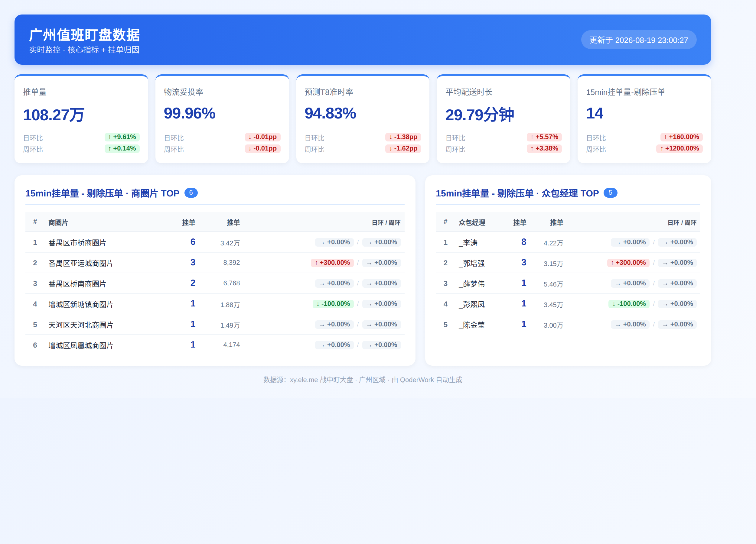Click 推单 value 1.88万

click(230, 304)
